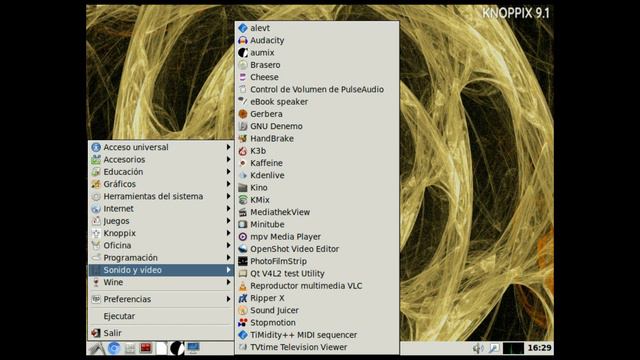This screenshot has width=640, height=360.
Task: Open mpv Media Player purple icon
Action: (x=243, y=236)
